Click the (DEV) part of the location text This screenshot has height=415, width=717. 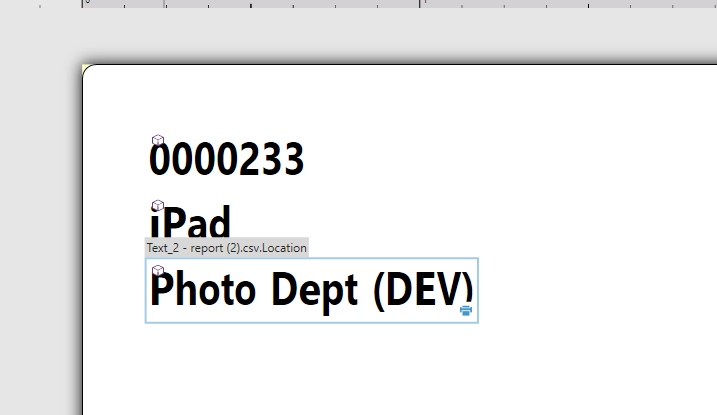click(x=423, y=291)
